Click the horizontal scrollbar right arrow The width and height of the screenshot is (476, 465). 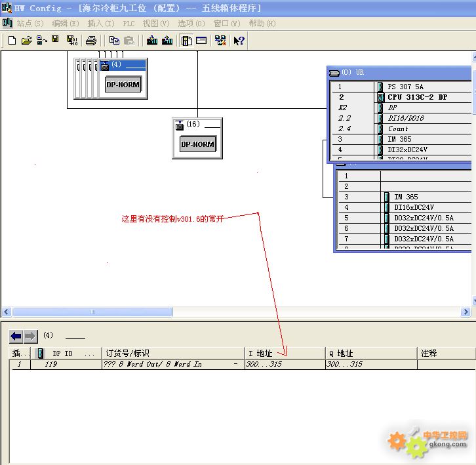click(x=466, y=312)
